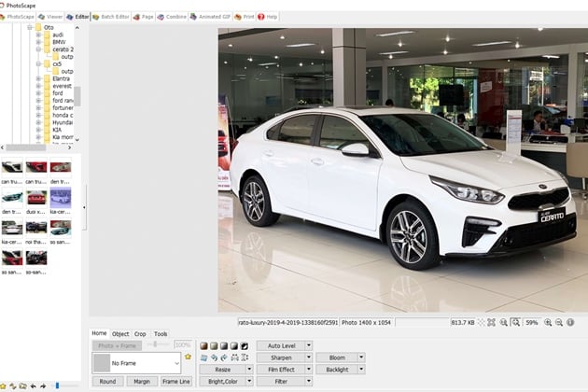588x392 pixels.
Task: Open the Auto Level dropdown arrow
Action: [x=309, y=345]
